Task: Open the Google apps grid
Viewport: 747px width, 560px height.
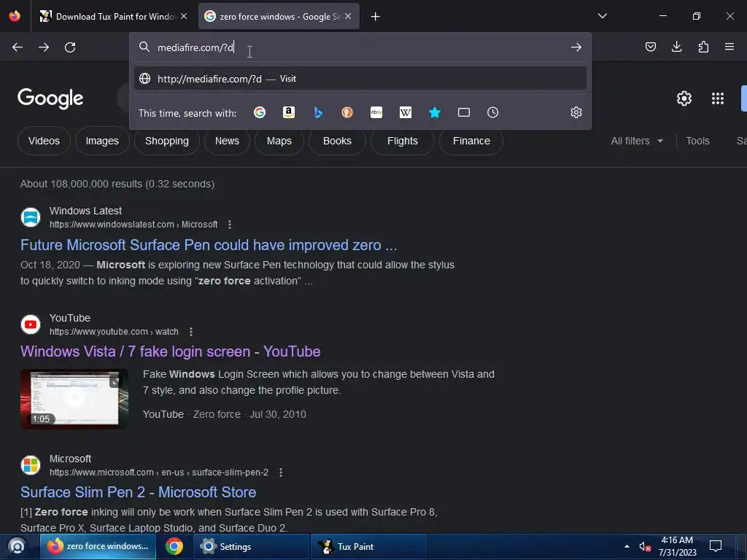Action: (718, 98)
